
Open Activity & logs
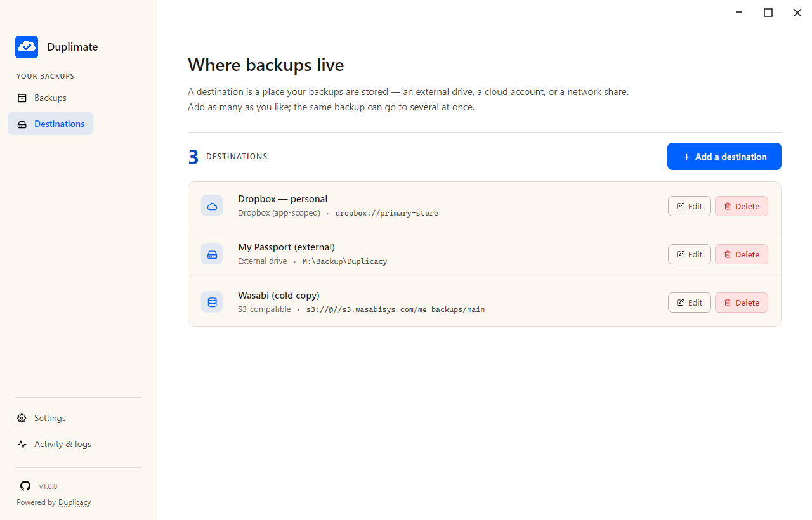click(x=55, y=444)
